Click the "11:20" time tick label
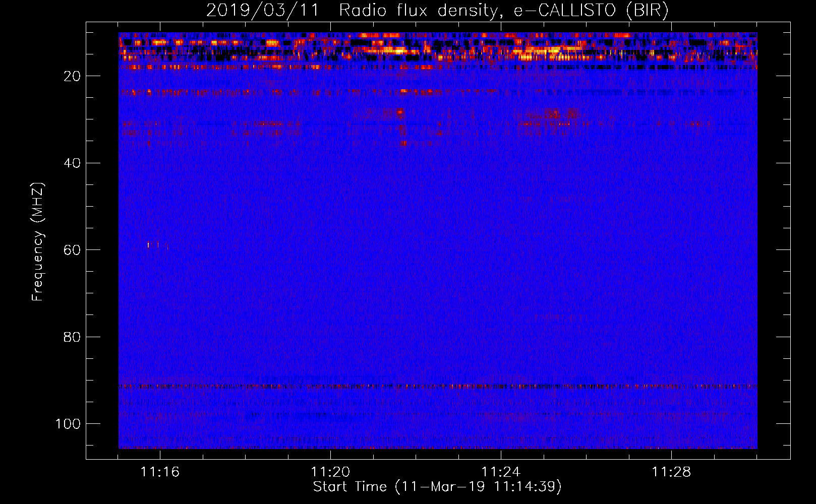Image resolution: width=816 pixels, height=504 pixels. coord(330,472)
